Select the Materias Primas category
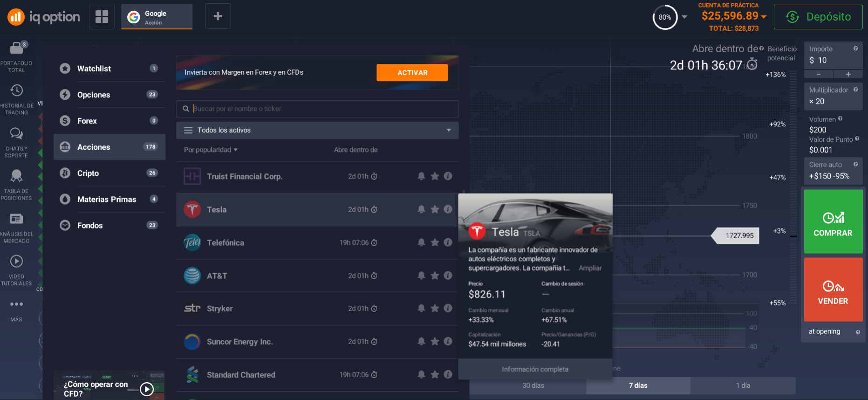Image resolution: width=868 pixels, height=400 pixels. pos(109,199)
